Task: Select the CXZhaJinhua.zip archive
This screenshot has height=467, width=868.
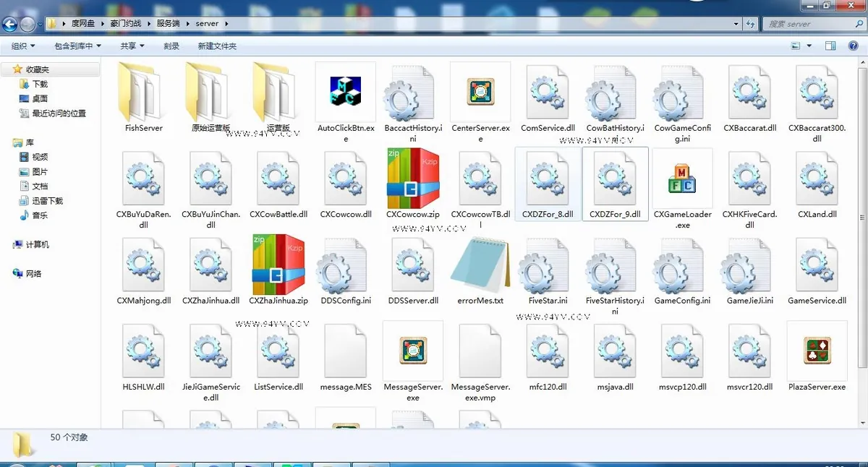Action: [x=278, y=265]
